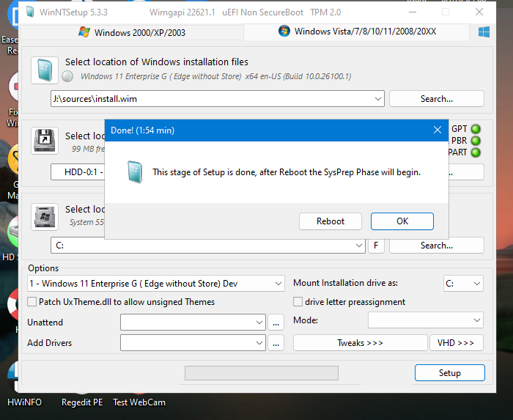Open the Mode dropdown
The height and width of the screenshot is (420, 513).
pos(426,320)
